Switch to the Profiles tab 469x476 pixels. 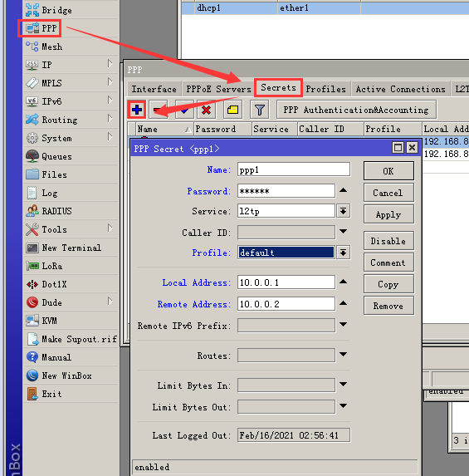coord(326,89)
